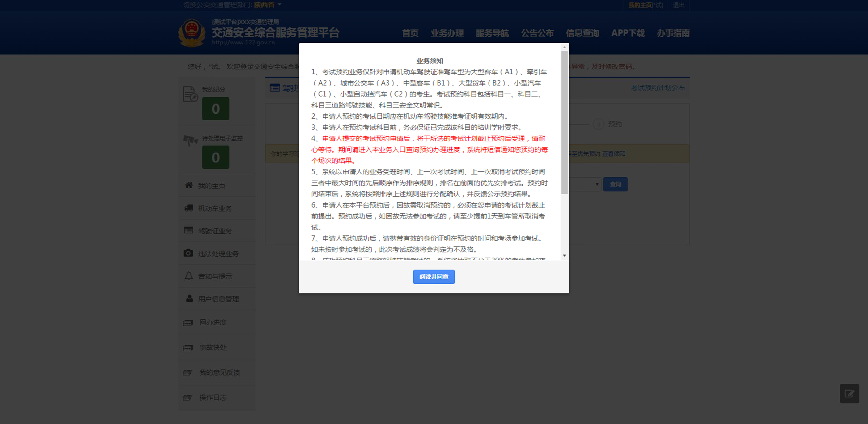Open 网办进度 in the sidebar

click(213, 322)
